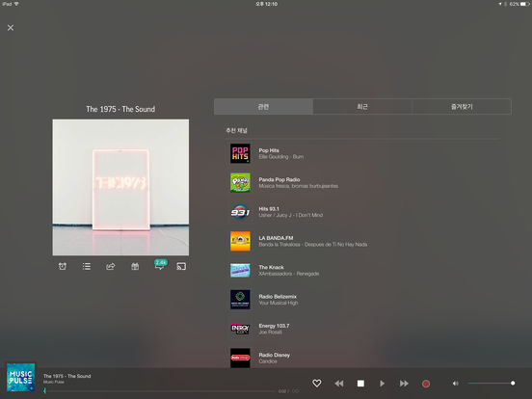Open the playlist list icon
The width and height of the screenshot is (532, 399).
(87, 266)
